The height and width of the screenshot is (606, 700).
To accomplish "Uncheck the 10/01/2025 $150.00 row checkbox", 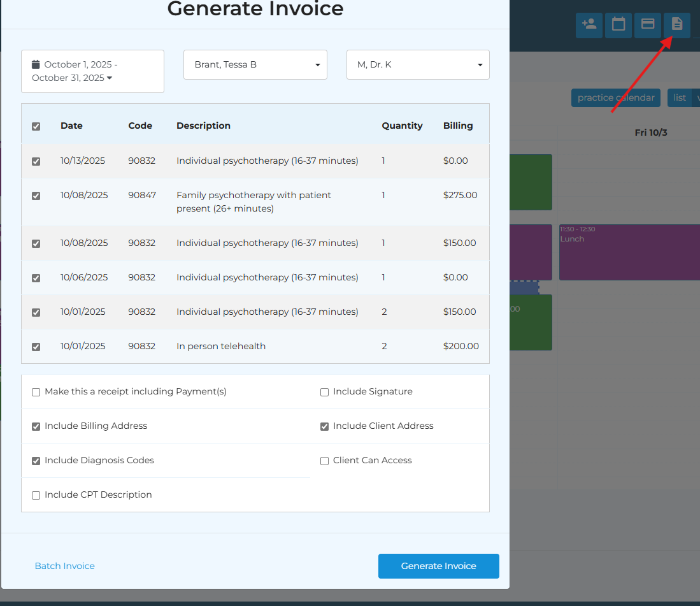I will point(36,312).
